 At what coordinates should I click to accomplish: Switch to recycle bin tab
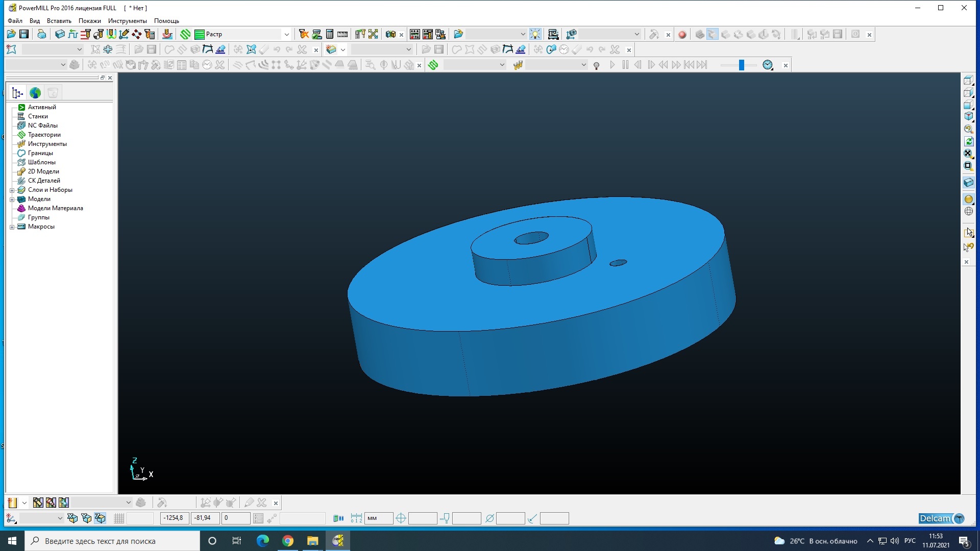[x=53, y=93]
